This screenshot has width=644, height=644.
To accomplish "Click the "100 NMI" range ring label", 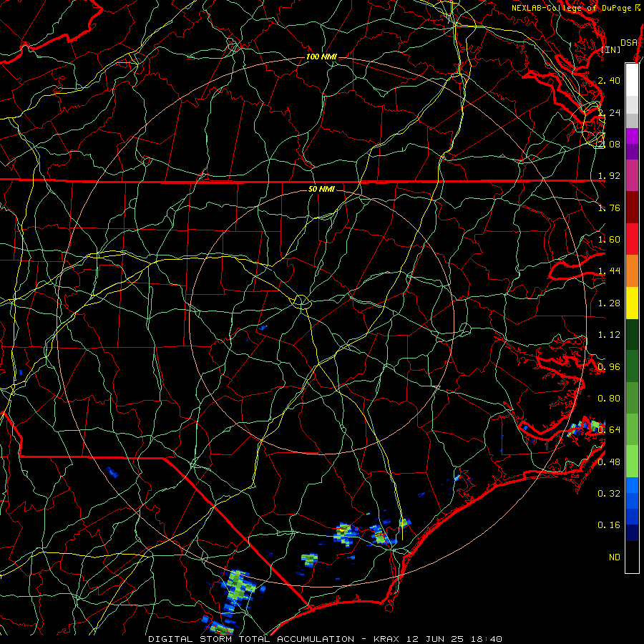I will [321, 57].
